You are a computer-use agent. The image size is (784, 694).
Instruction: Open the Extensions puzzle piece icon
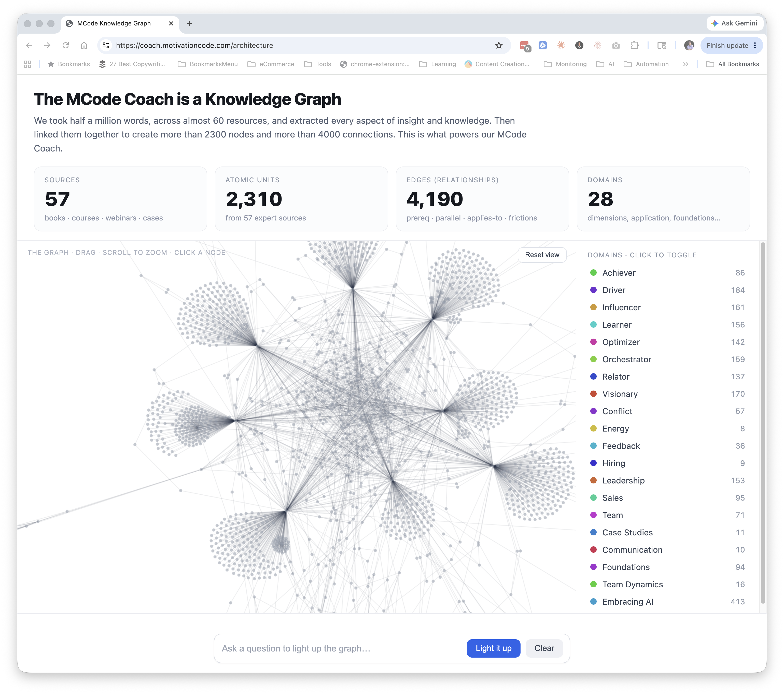(x=634, y=45)
